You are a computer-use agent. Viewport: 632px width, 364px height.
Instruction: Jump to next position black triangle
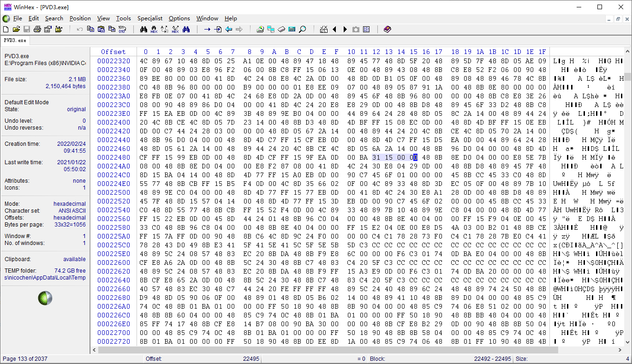point(345,29)
